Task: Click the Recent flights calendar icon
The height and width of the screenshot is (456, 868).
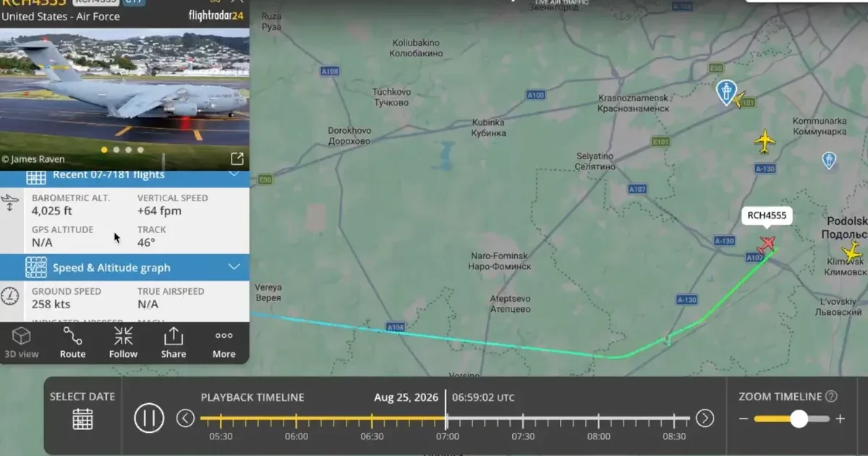Action: click(36, 176)
